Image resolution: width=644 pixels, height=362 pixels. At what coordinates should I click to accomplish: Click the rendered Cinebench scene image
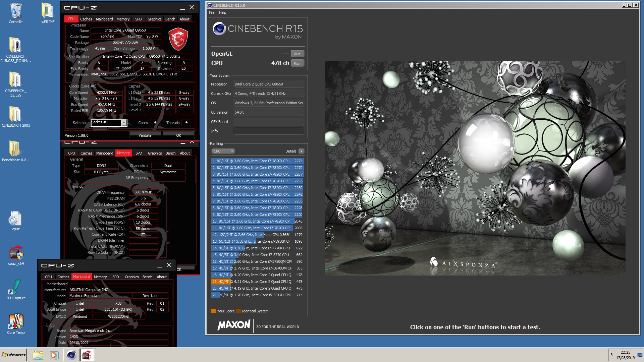coord(475,168)
